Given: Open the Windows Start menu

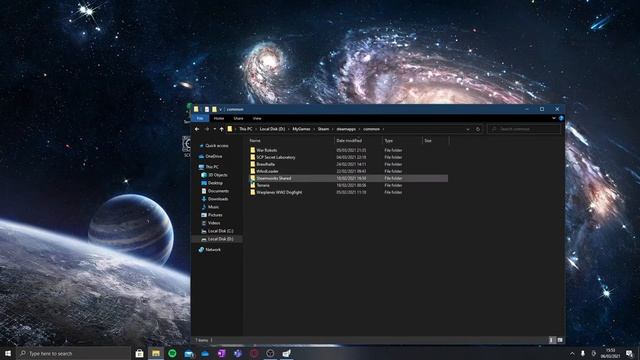Looking at the screenshot, I should click(x=8, y=353).
